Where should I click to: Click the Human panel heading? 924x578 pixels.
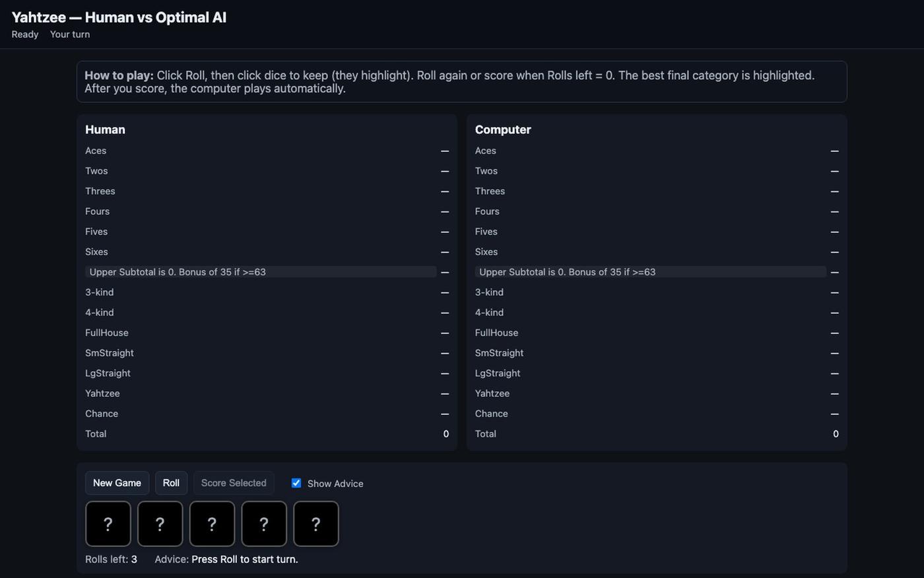coord(105,129)
